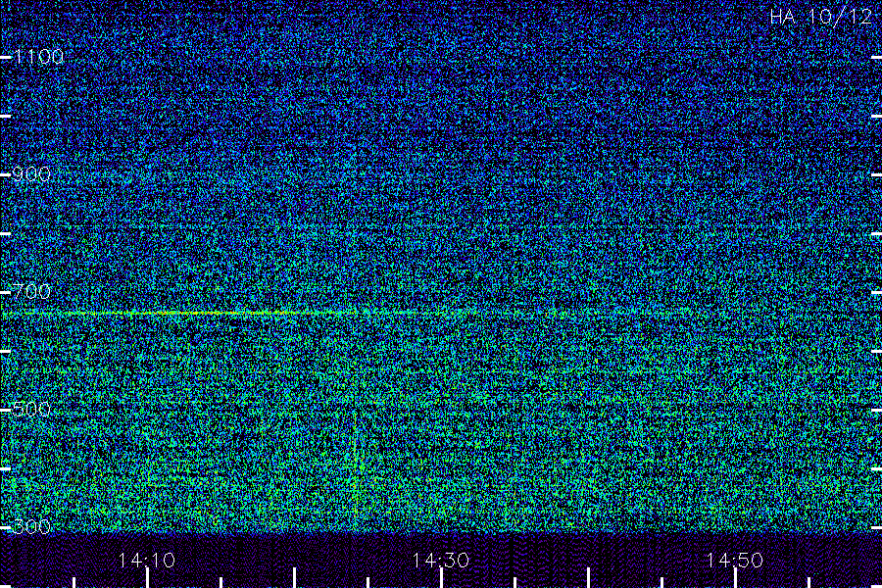Click the 700 frequency axis label
The image size is (882, 588).
(x=31, y=291)
